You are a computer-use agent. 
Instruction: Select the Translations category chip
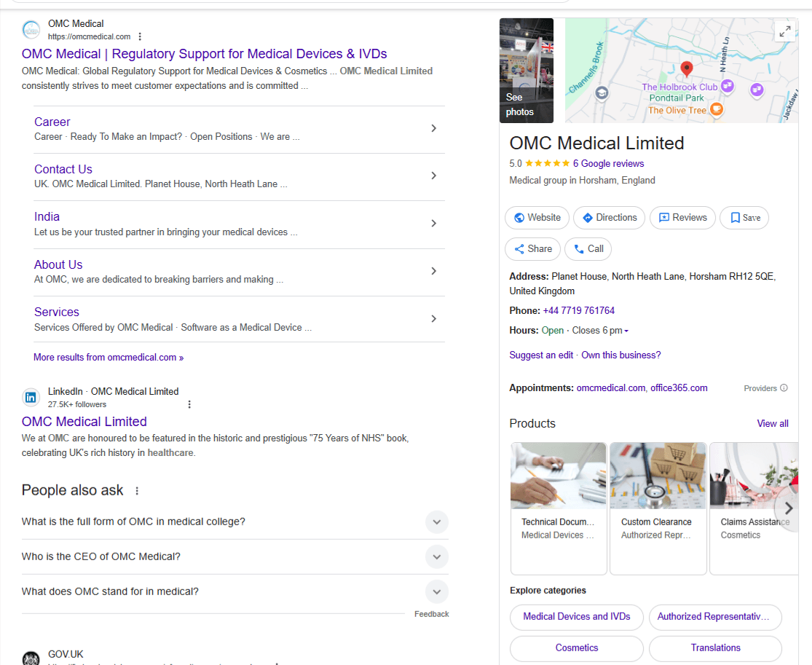click(715, 648)
